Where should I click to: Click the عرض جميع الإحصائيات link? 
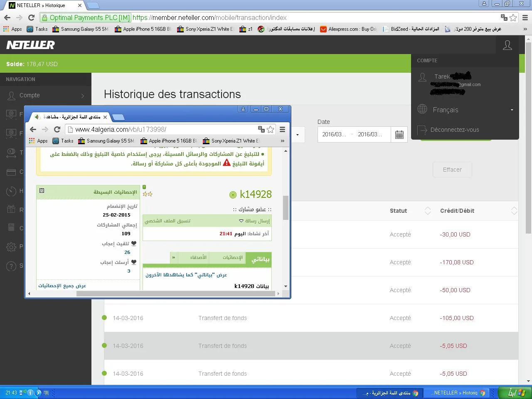62,286
